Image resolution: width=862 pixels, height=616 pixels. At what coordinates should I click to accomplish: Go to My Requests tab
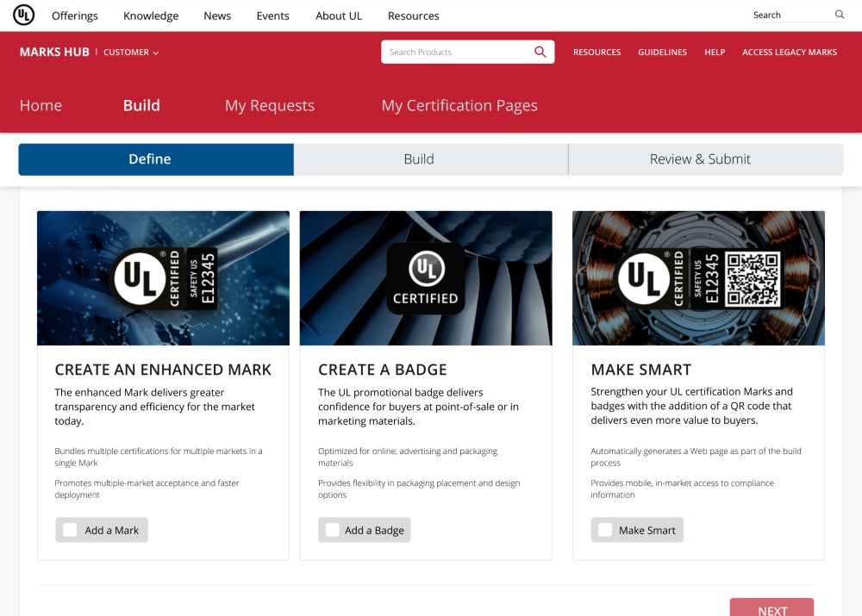point(269,105)
